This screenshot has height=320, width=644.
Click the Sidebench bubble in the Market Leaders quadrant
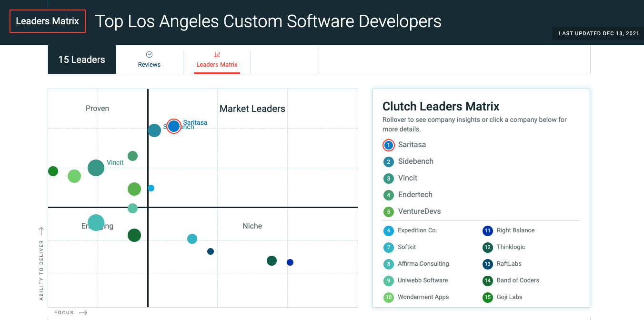coord(154,130)
